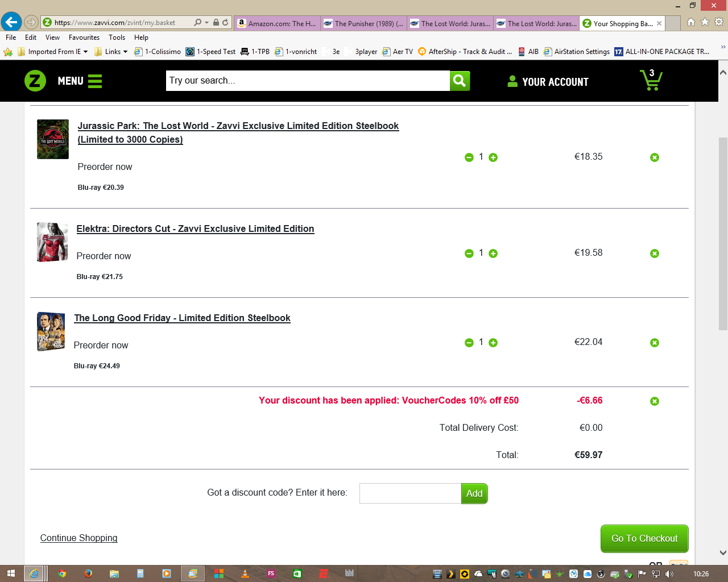Image resolution: width=728 pixels, height=582 pixels.
Task: Click The Long Good Friday cover thumbnail
Action: coord(51,331)
